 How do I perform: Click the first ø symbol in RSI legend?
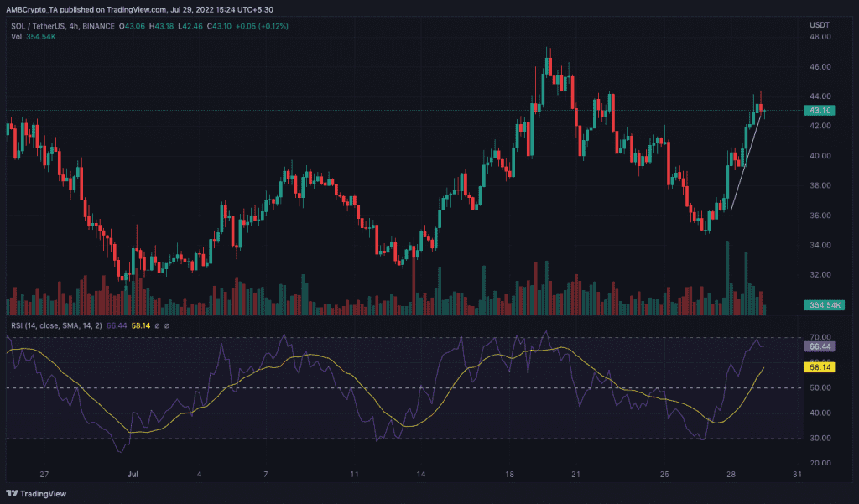[x=157, y=325]
